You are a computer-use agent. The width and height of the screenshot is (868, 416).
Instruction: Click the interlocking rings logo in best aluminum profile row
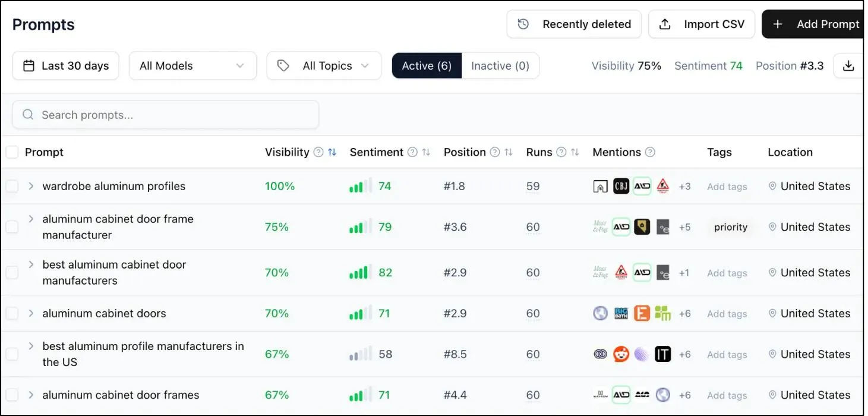[601, 354]
